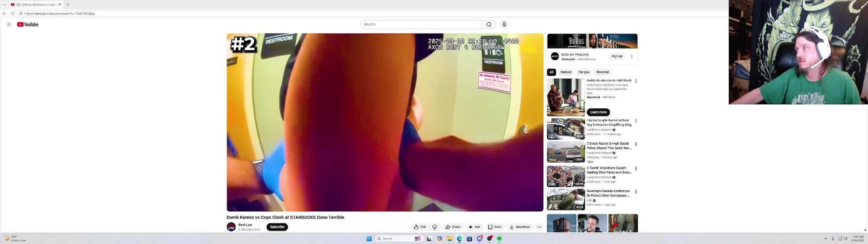Open Windows Start menu
This screenshot has width=868, height=244.
coord(369,239)
